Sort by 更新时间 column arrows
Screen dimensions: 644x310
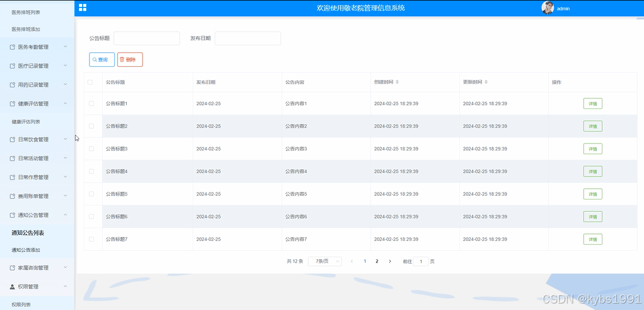coord(486,82)
